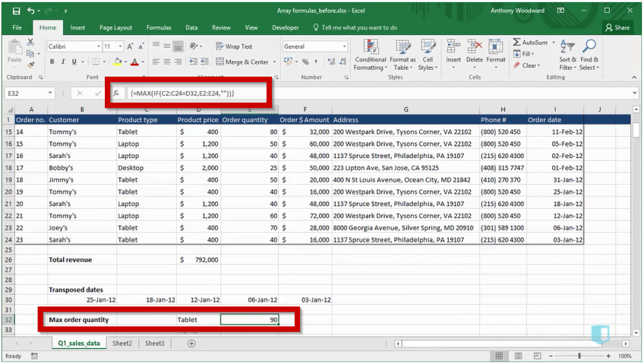Toggle Bottom Align vertical alignment
The height and width of the screenshot is (364, 644).
(x=178, y=46)
